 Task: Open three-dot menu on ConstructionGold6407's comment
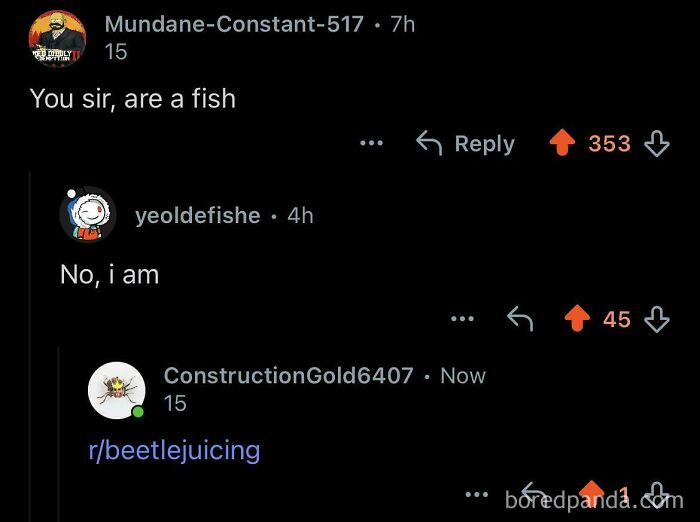(x=478, y=494)
